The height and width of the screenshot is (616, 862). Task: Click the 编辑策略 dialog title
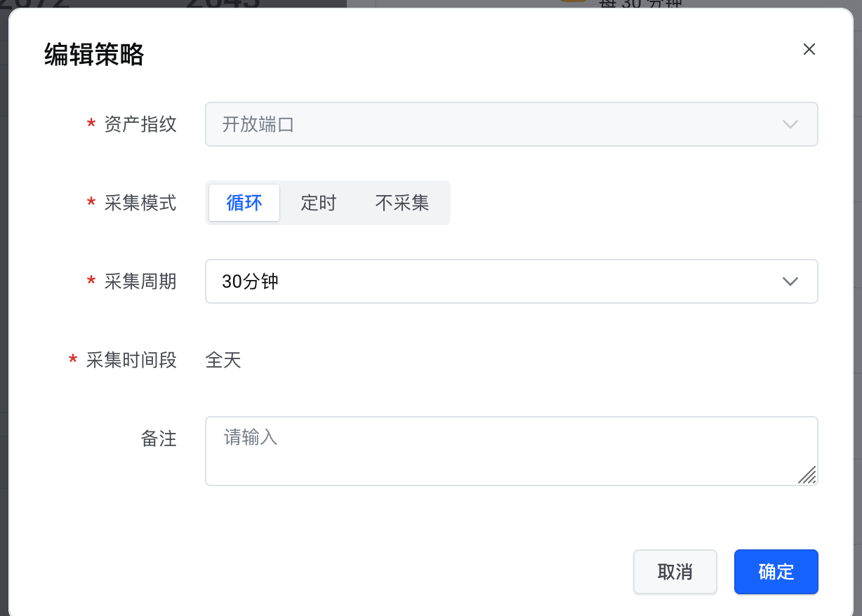94,54
